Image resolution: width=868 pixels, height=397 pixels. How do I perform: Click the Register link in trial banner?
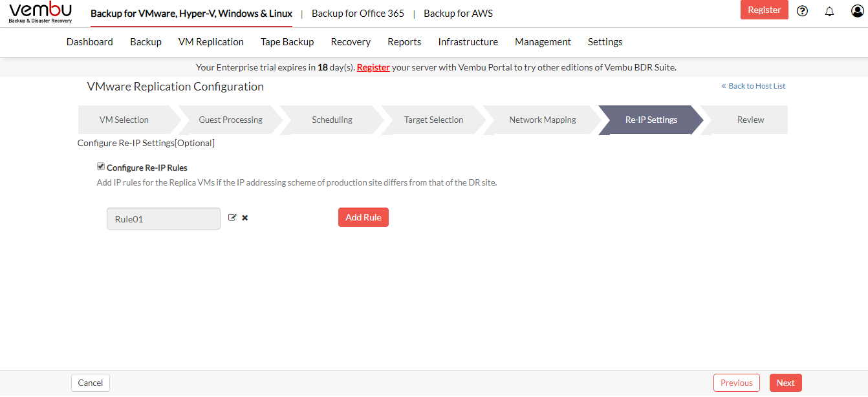pyautogui.click(x=373, y=67)
